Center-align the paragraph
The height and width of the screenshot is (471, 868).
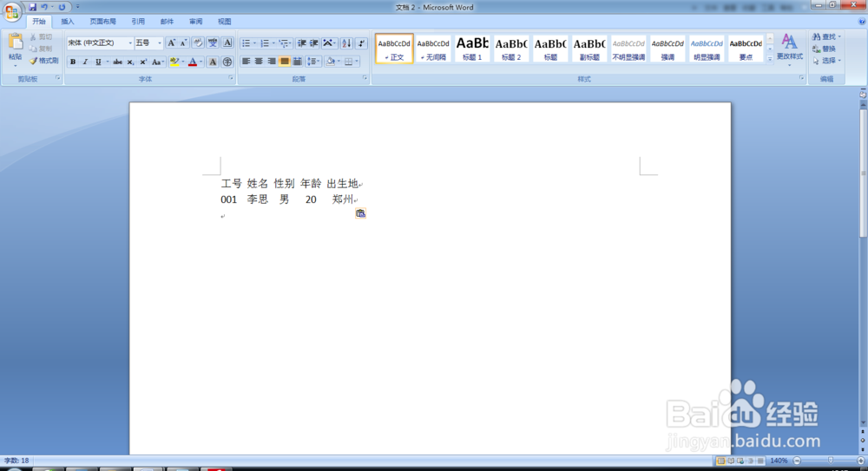point(259,62)
